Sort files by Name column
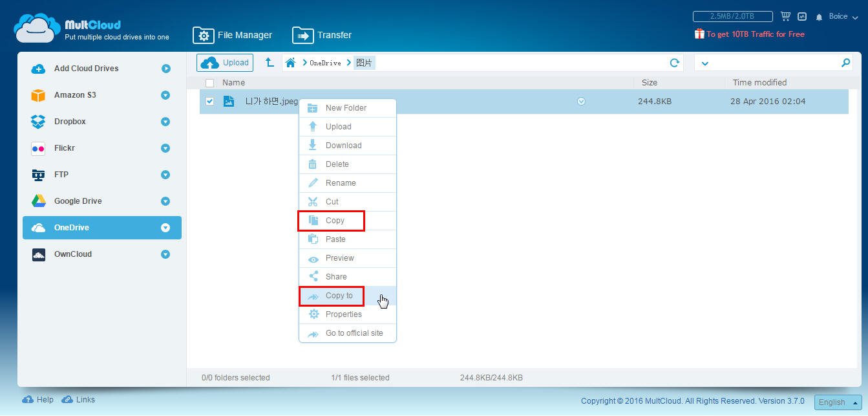This screenshot has height=416, width=868. coord(233,83)
